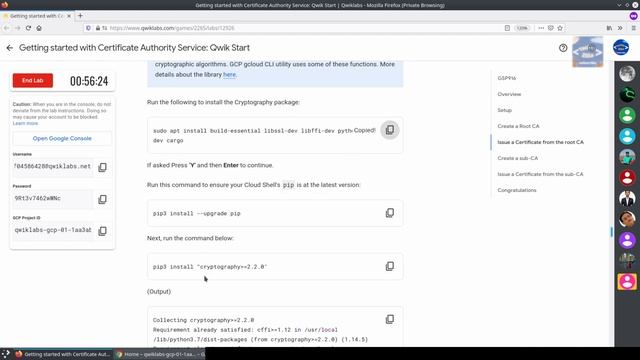The width and height of the screenshot is (640, 360).
Task: Click the 120% zoom level indicator
Action: point(522,28)
